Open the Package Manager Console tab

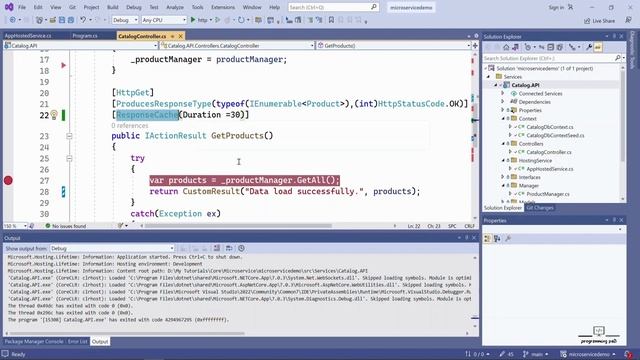coord(34,341)
